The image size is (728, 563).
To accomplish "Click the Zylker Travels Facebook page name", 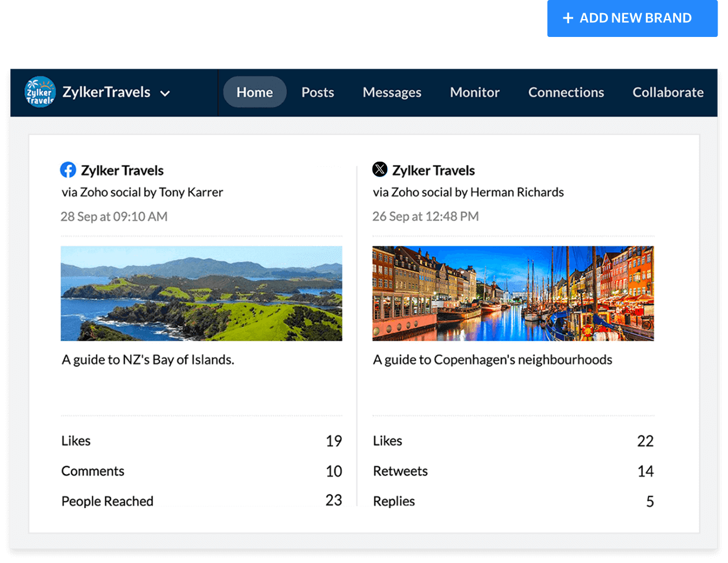I will tap(122, 170).
